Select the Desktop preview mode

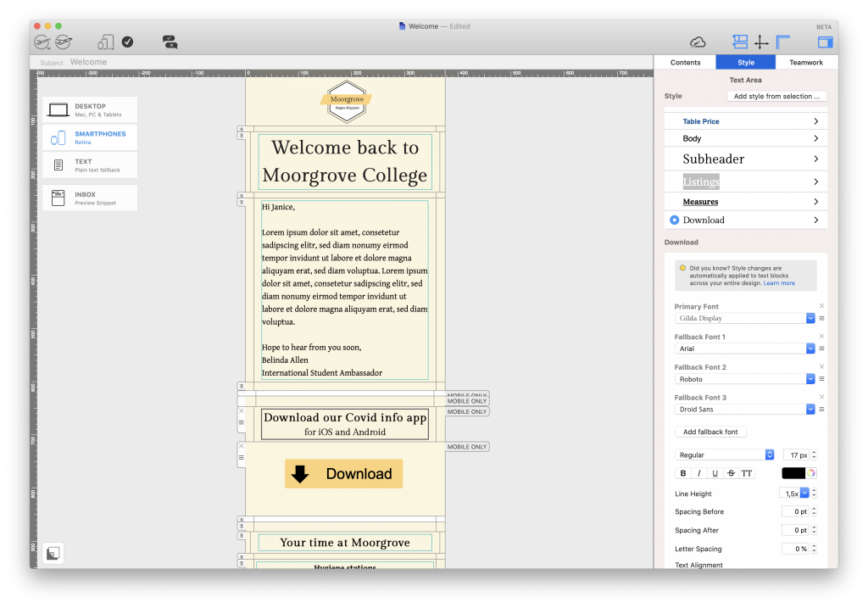pos(90,109)
